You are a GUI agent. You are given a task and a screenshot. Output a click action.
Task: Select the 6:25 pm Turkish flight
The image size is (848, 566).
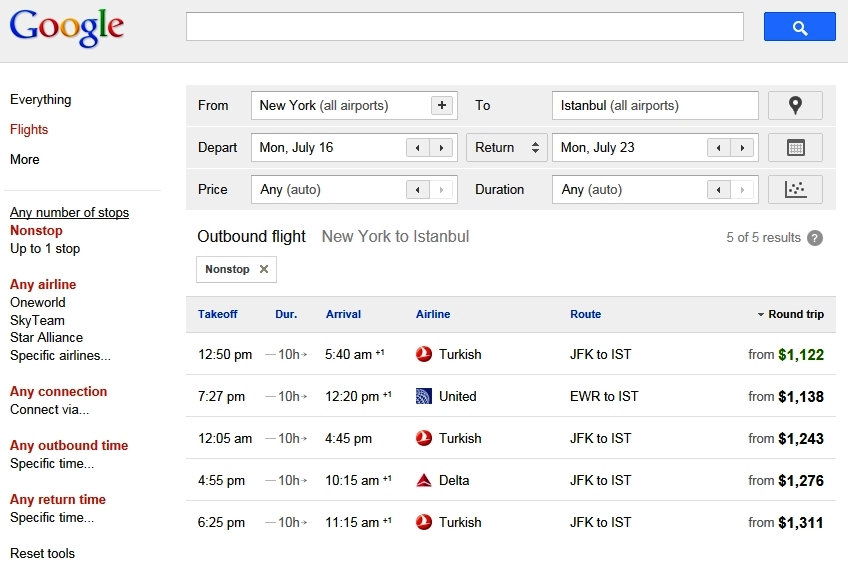[511, 522]
